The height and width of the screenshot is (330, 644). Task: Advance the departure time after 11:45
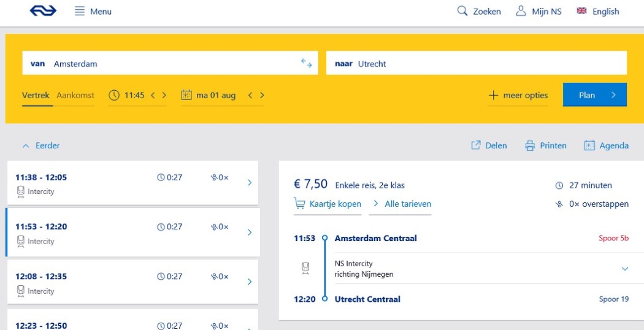[164, 95]
